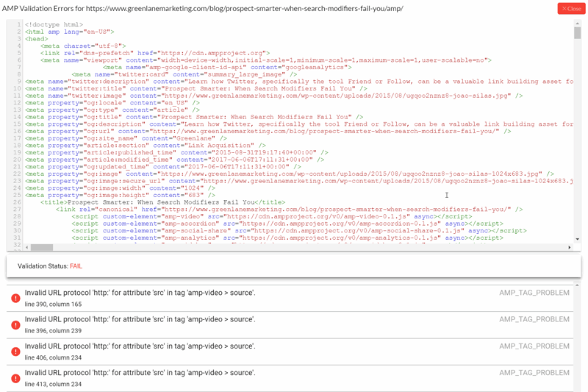Click error icon for line 396 error
This screenshot has width=588, height=392.
pyautogui.click(x=15, y=325)
